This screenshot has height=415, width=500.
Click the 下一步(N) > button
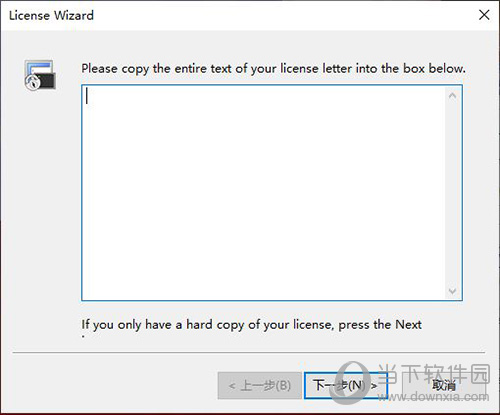pyautogui.click(x=346, y=385)
